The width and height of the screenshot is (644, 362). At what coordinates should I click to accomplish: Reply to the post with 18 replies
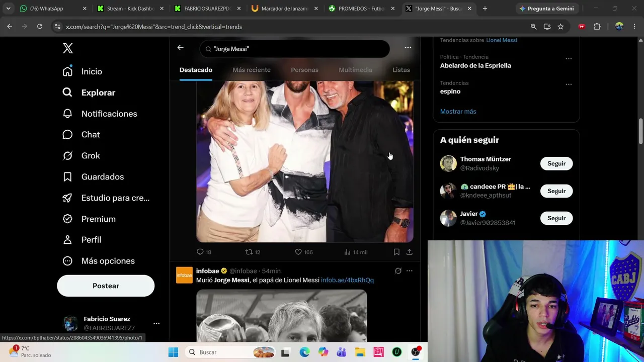[x=204, y=252]
